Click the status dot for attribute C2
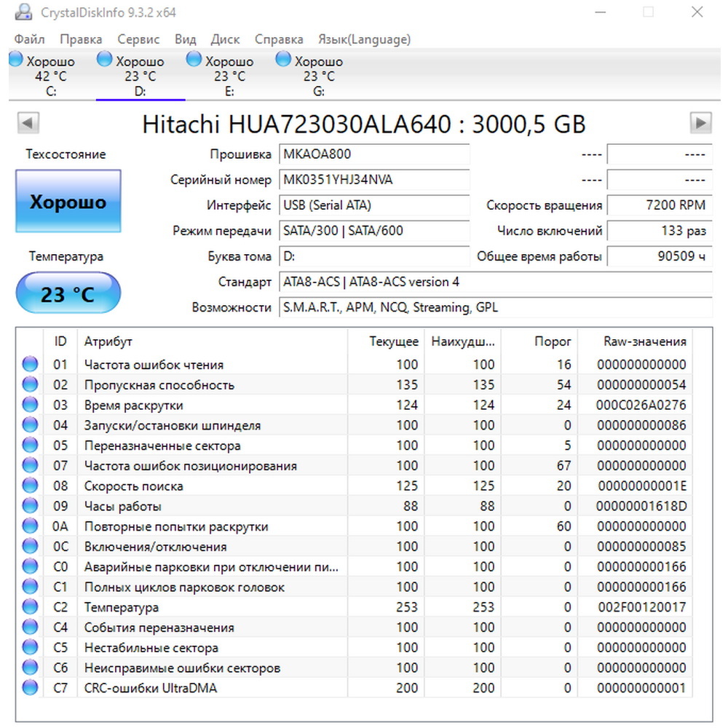This screenshot has width=728, height=728. click(30, 607)
